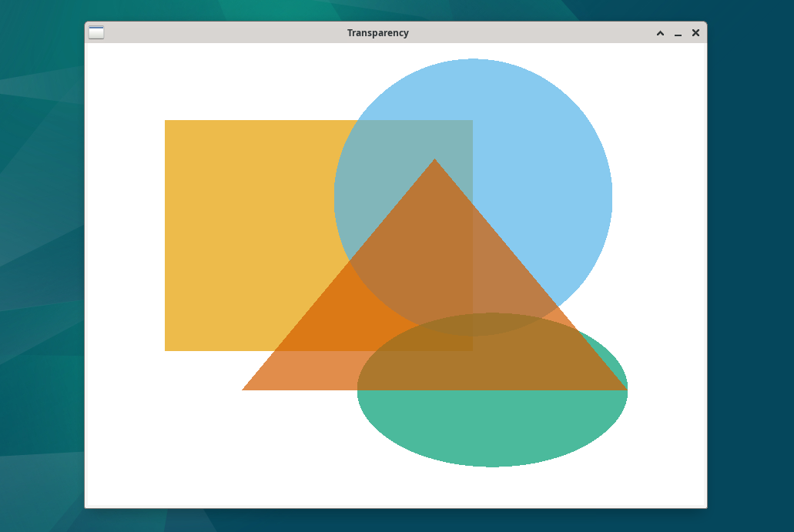Click the Transparency window menu icon
The height and width of the screenshot is (532, 794).
tap(96, 32)
